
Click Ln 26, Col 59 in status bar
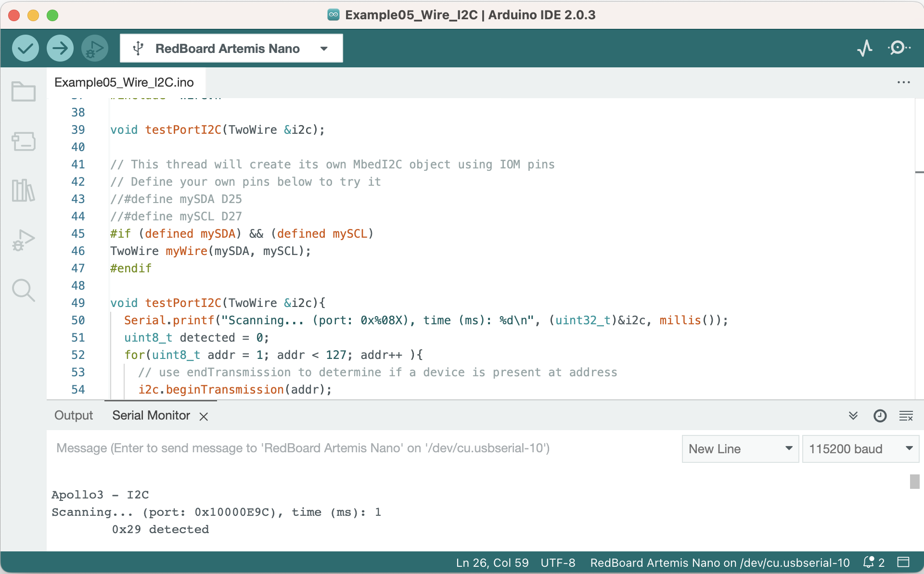(492, 562)
